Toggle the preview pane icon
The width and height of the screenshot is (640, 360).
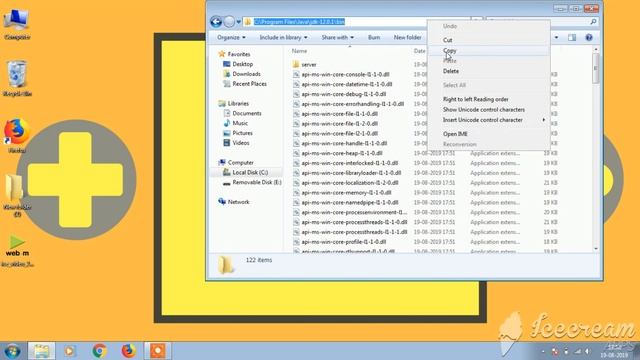pyautogui.click(x=572, y=37)
